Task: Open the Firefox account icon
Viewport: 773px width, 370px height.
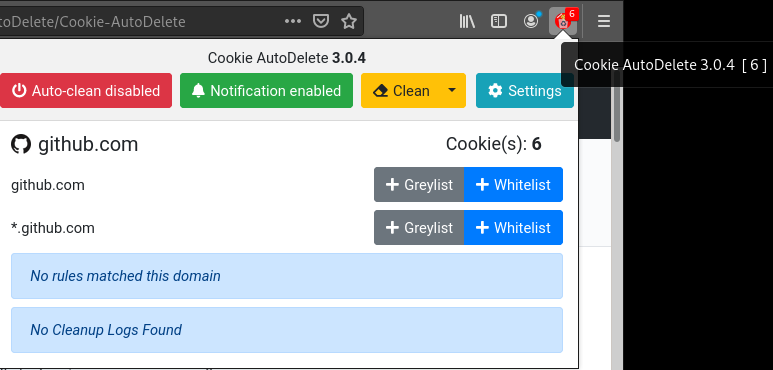Action: [x=531, y=21]
